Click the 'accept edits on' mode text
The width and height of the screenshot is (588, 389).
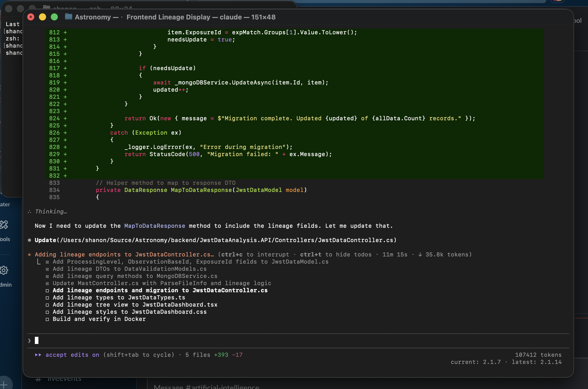click(72, 355)
